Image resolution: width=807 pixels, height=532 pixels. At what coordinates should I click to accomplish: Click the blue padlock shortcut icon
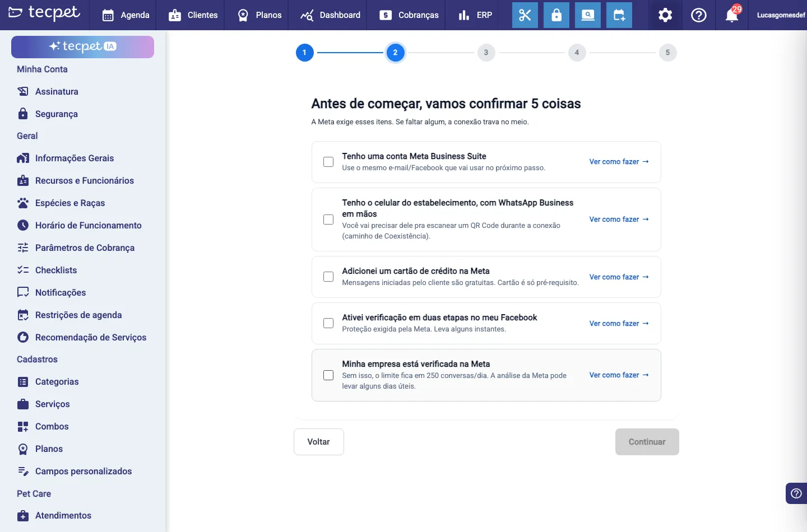[556, 15]
